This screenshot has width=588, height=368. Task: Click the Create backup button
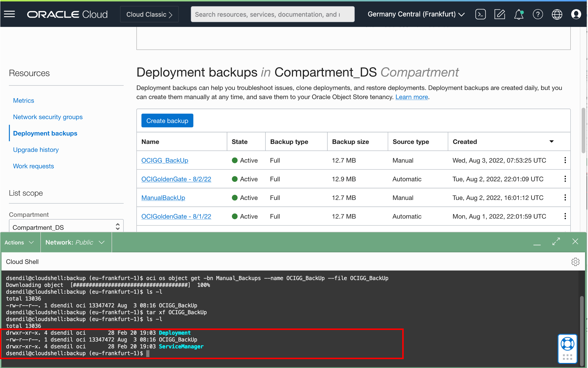(167, 120)
